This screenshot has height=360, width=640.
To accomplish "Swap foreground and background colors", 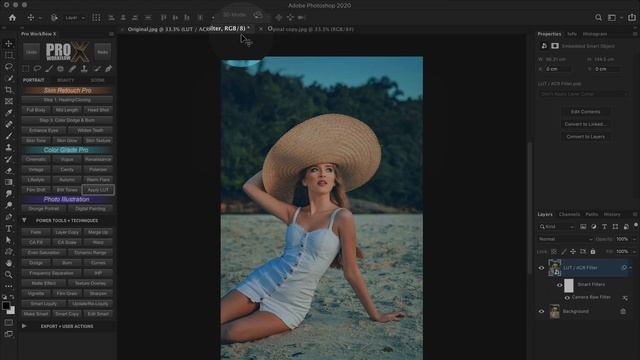I will pos(12,297).
